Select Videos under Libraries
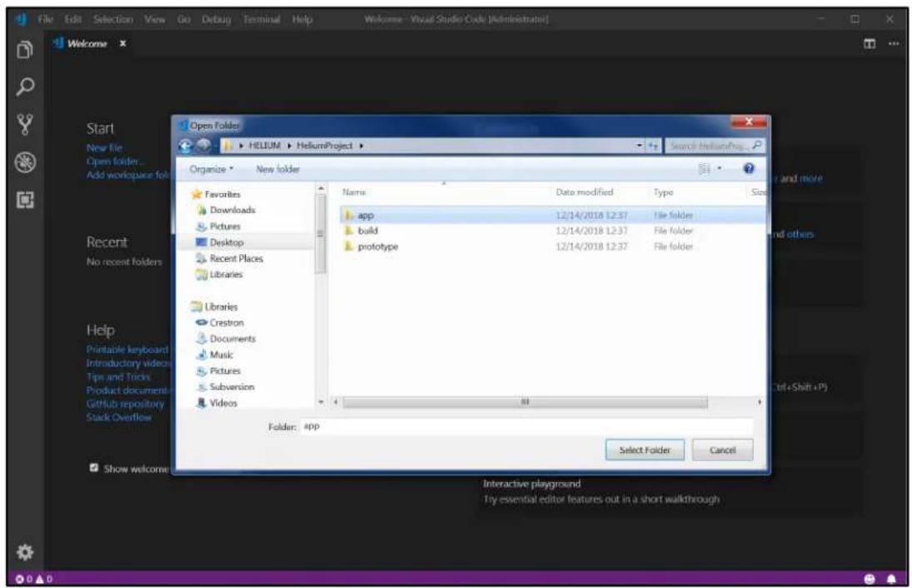This screenshot has width=912, height=588. click(222, 402)
